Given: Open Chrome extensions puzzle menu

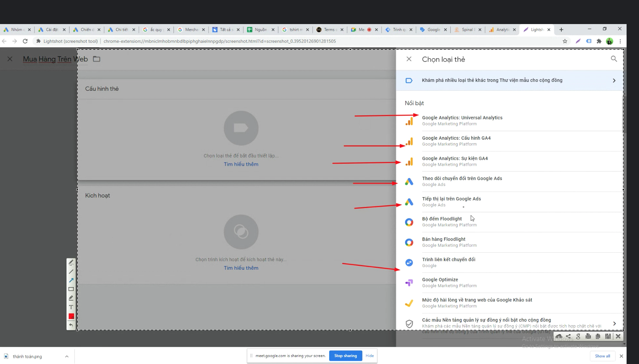Looking at the screenshot, I should click(599, 41).
